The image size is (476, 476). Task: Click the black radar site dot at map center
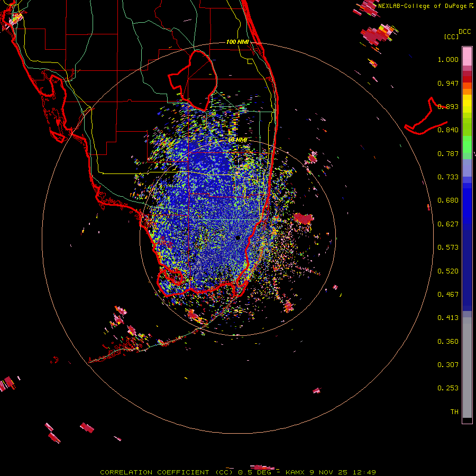coord(237,237)
